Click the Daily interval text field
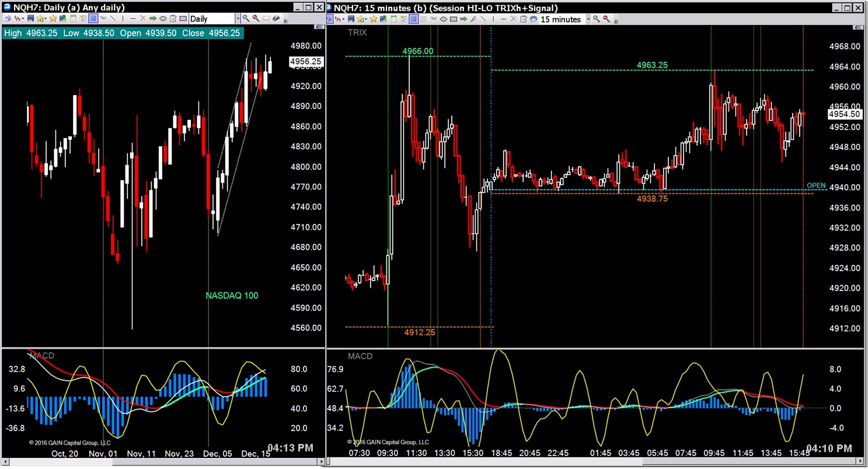The image size is (868, 469). [212, 19]
